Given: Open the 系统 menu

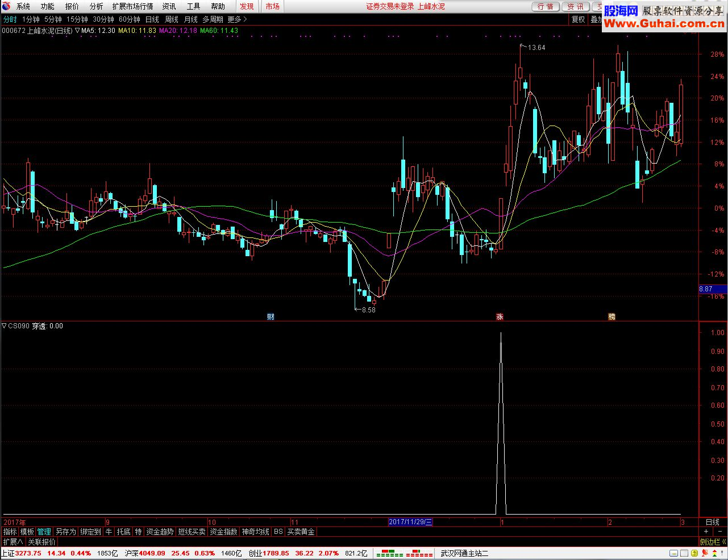Looking at the screenshot, I should click(23, 6).
